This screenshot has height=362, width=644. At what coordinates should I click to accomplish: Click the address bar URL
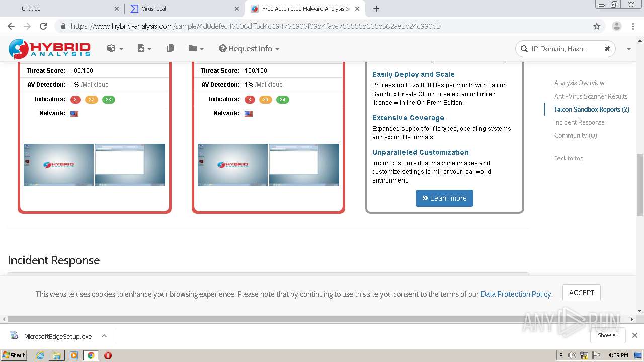click(x=256, y=26)
